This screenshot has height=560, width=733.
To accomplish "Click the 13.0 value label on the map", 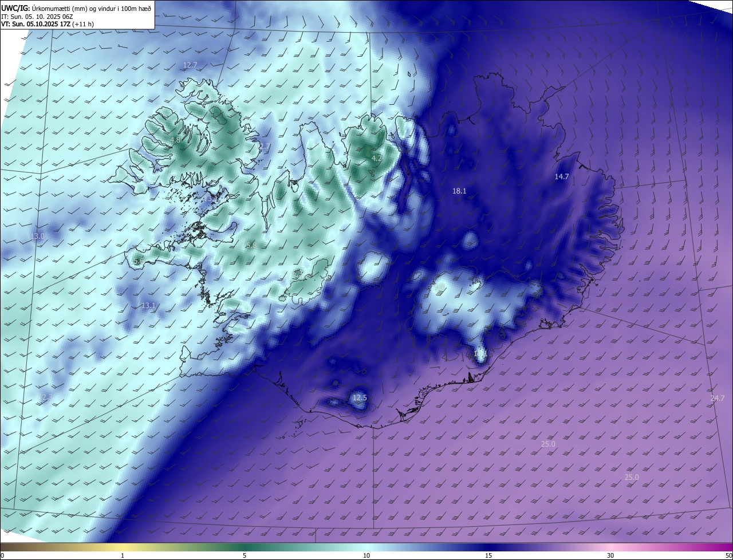I will click(37, 236).
